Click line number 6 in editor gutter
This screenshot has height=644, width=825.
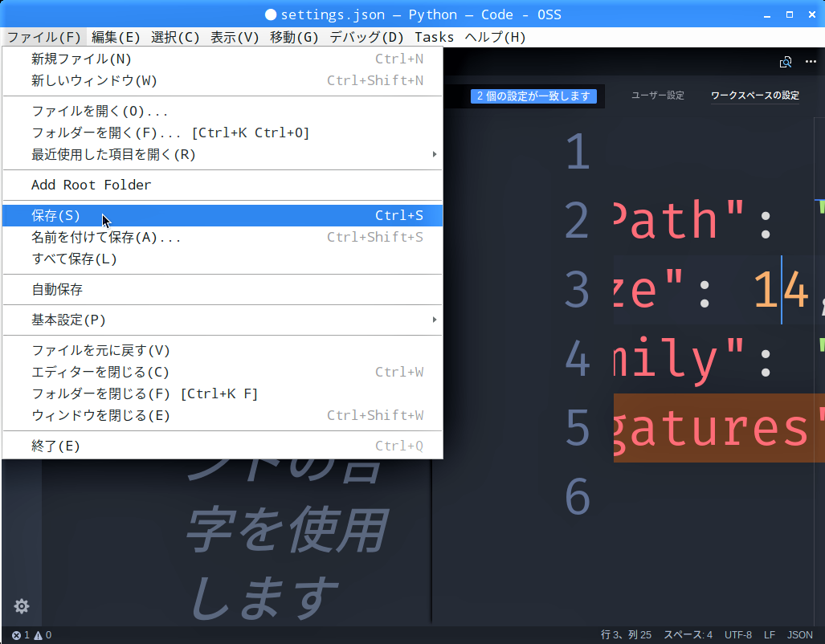click(x=578, y=496)
